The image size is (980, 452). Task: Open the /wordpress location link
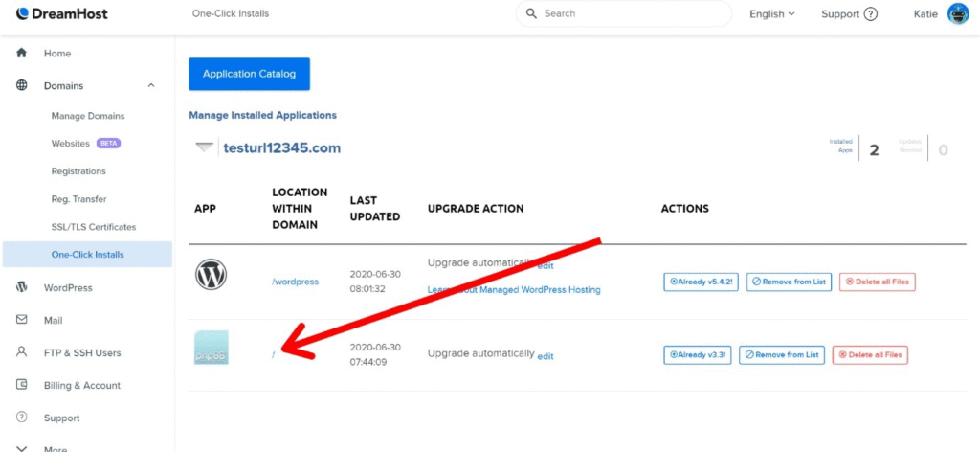(x=295, y=282)
